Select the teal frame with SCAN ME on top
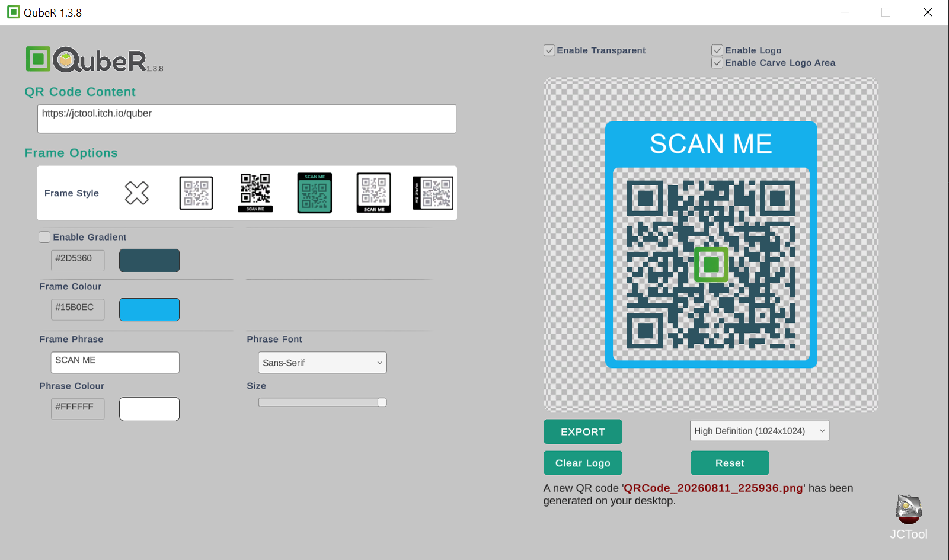This screenshot has height=560, width=949. [315, 193]
